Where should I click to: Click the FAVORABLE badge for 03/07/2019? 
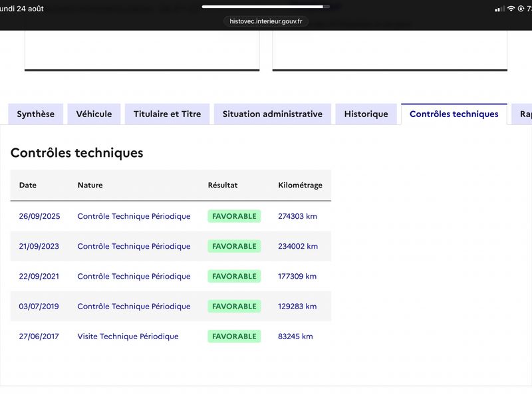click(234, 307)
